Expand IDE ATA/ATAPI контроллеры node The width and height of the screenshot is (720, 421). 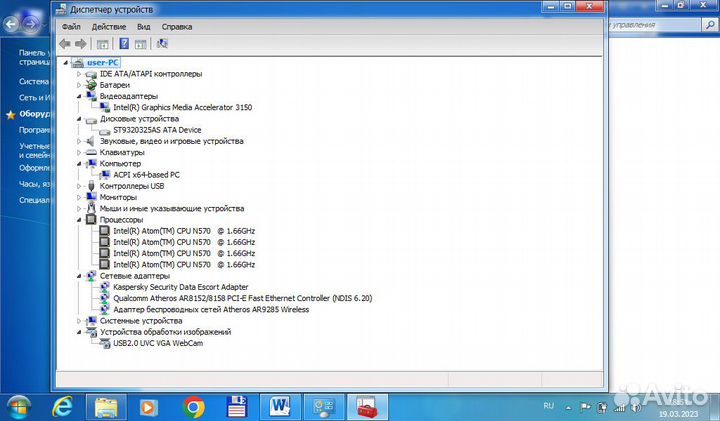click(x=79, y=73)
